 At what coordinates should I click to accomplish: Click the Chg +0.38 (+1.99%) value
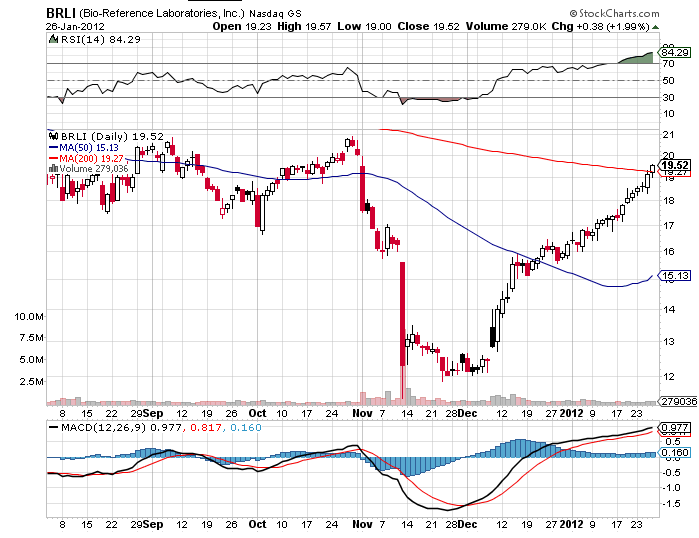pyautogui.click(x=600, y=26)
